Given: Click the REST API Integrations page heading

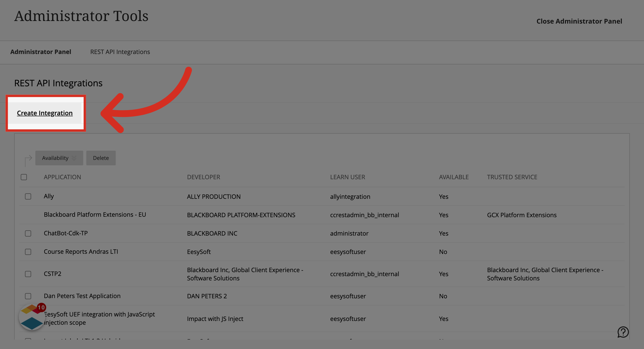Looking at the screenshot, I should [x=58, y=83].
